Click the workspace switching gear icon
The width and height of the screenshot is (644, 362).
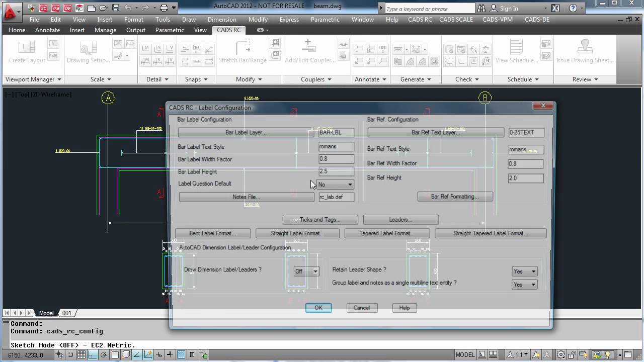click(x=561, y=354)
